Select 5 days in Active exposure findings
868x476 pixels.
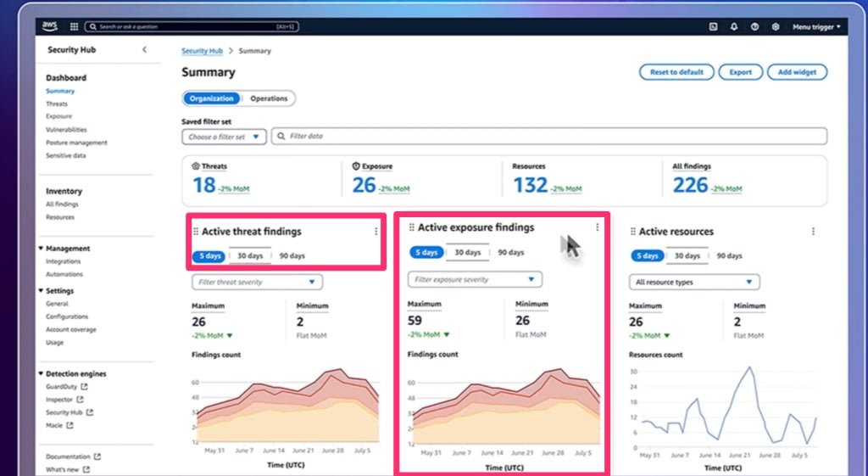426,253
